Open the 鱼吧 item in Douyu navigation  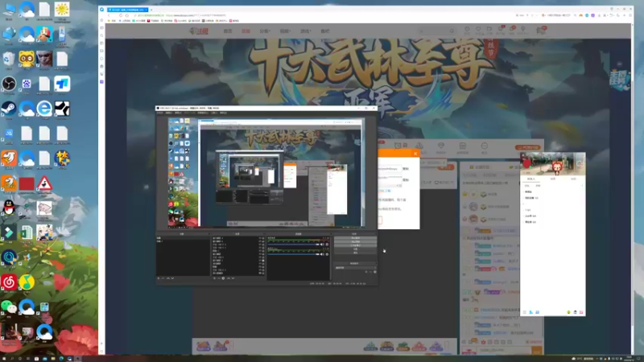click(x=325, y=31)
